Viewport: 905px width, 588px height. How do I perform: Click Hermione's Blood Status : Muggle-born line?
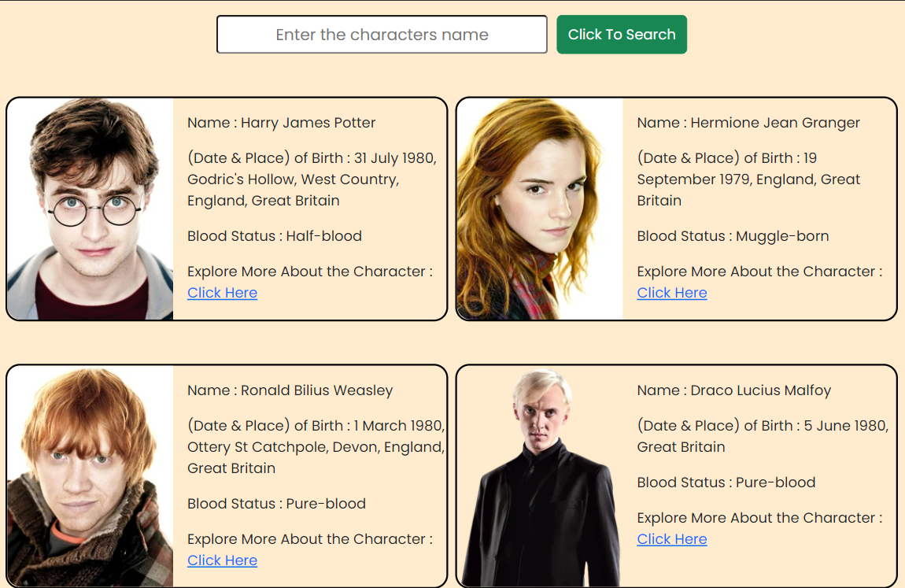click(733, 236)
